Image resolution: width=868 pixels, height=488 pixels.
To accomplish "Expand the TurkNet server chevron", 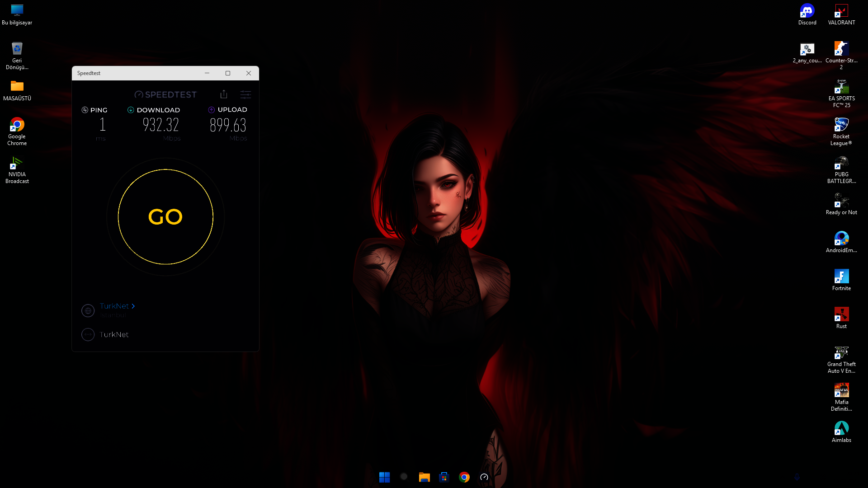I will [133, 306].
